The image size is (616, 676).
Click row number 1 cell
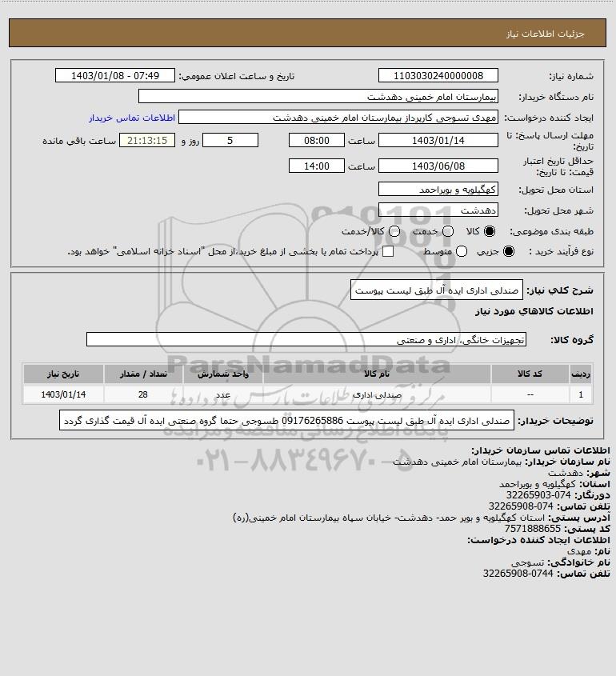(x=581, y=394)
